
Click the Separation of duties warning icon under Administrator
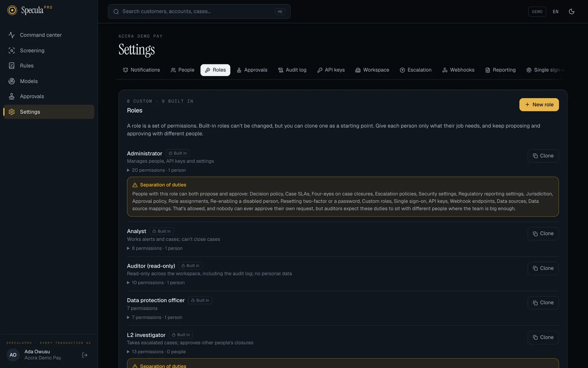point(135,185)
